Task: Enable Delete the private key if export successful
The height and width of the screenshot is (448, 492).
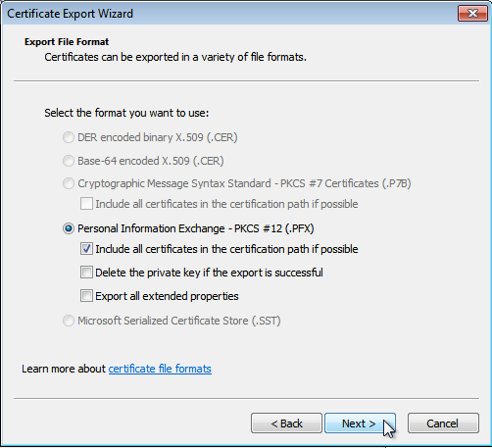Action: click(86, 273)
